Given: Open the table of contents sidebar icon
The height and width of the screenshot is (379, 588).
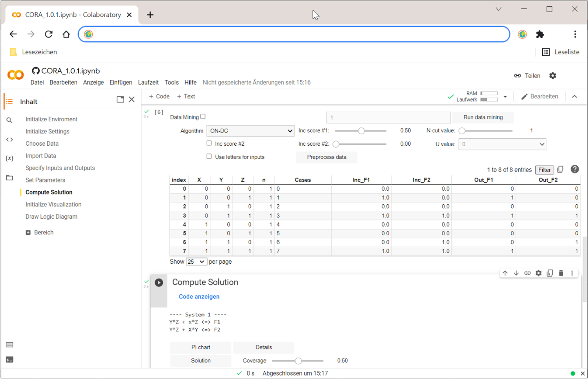Looking at the screenshot, I should coord(9,101).
